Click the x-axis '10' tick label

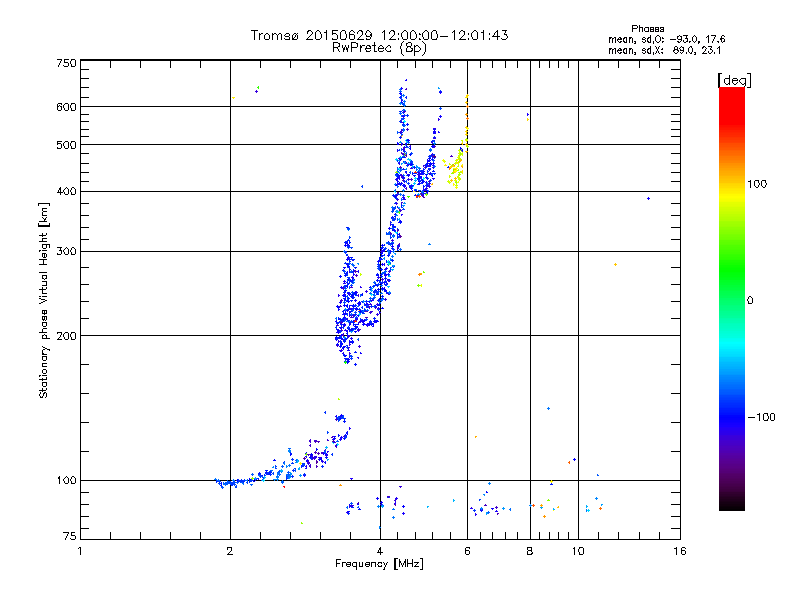click(578, 551)
